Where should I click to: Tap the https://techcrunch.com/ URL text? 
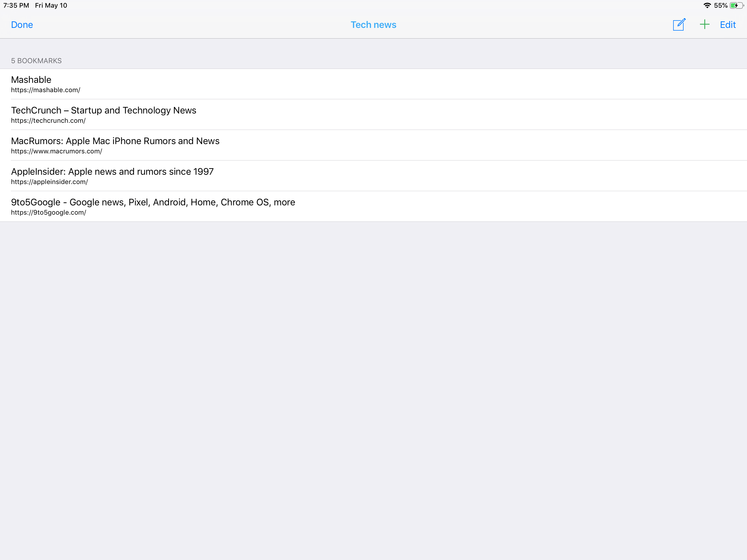pos(48,121)
